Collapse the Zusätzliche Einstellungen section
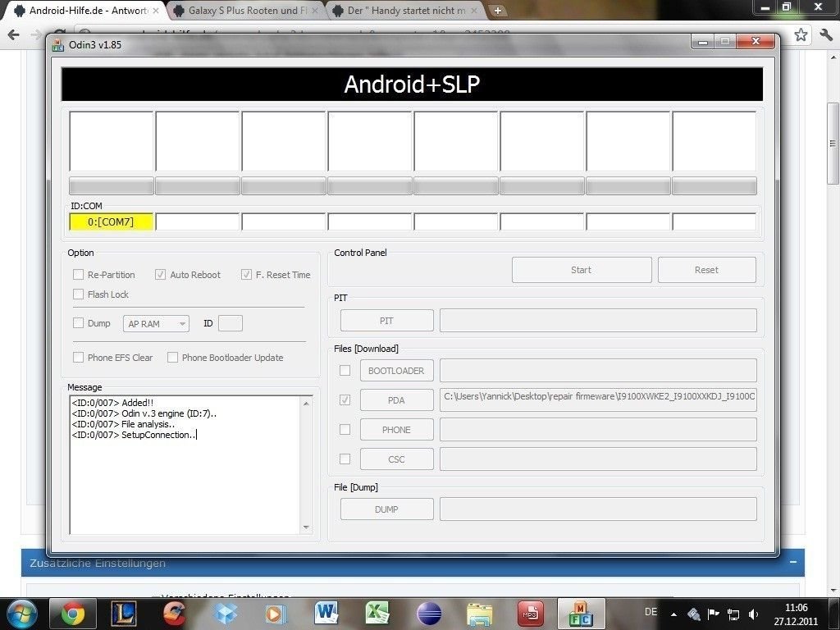This screenshot has height=630, width=840. coord(793,562)
